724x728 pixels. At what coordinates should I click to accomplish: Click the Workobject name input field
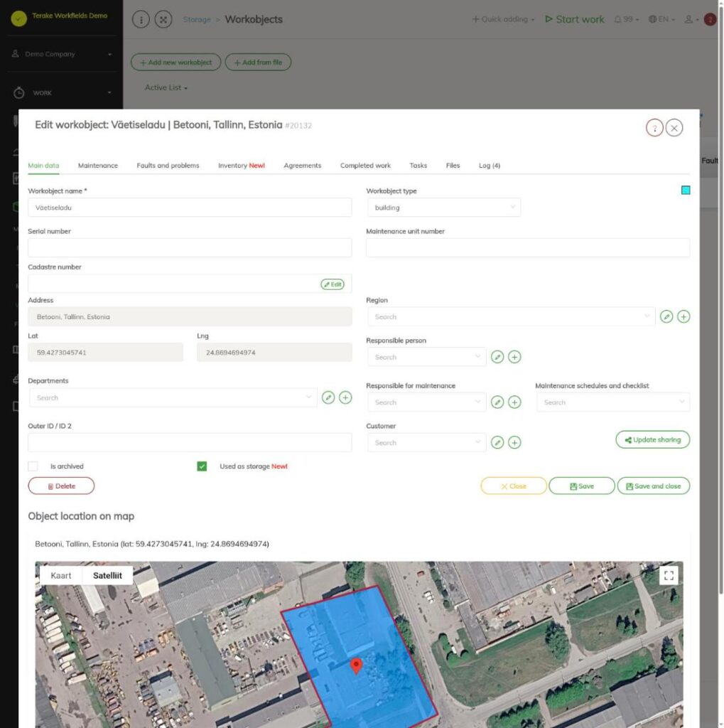coord(190,208)
